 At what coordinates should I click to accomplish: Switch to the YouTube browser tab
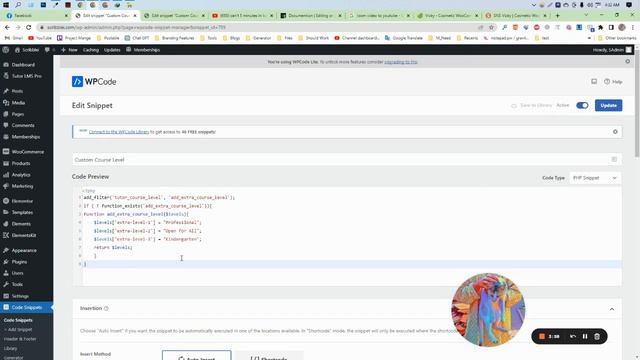(242, 16)
